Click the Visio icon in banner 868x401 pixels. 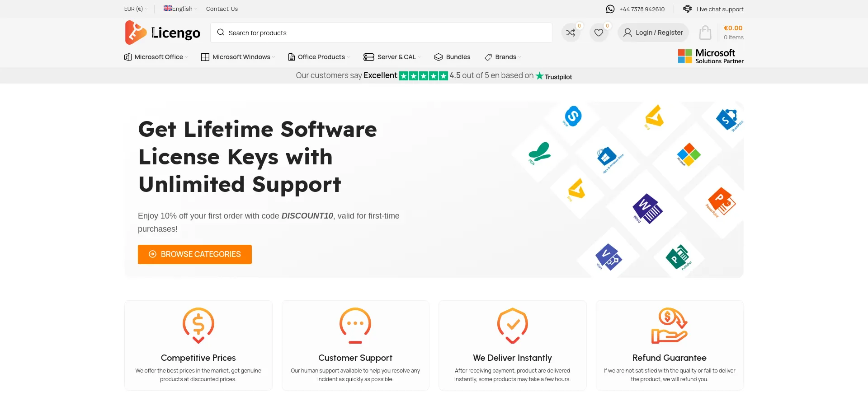click(x=609, y=257)
